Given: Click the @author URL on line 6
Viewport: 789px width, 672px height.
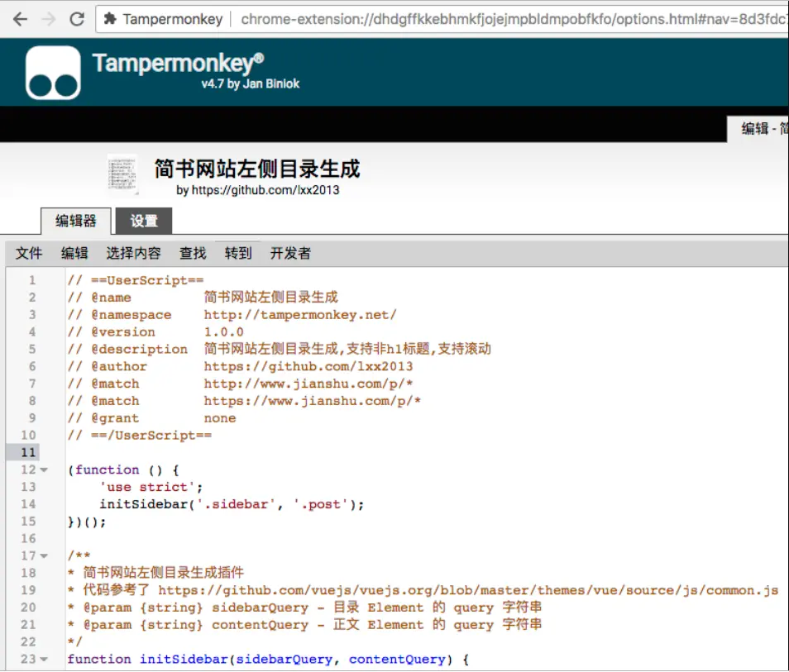Looking at the screenshot, I should pyautogui.click(x=308, y=366).
